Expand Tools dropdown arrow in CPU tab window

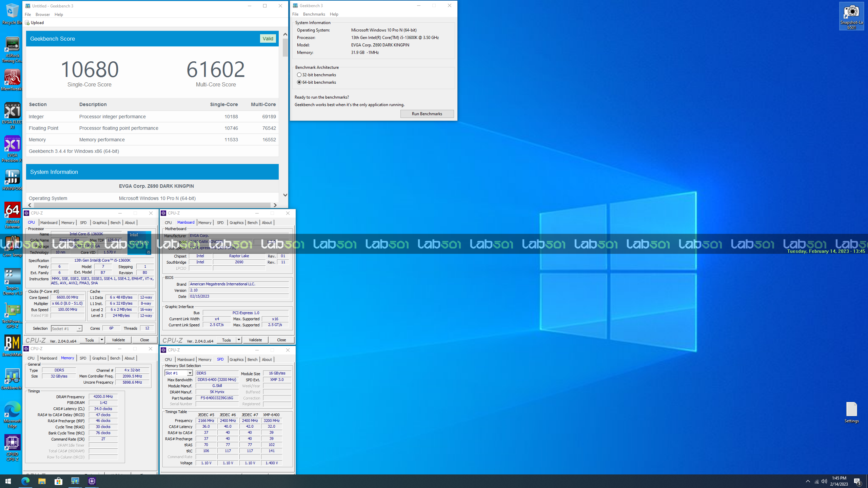pyautogui.click(x=101, y=340)
